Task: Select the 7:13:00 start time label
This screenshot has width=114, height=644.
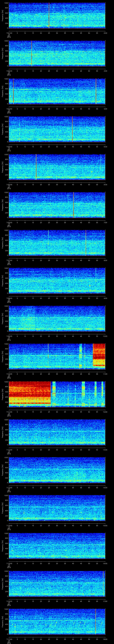Action: click(x=9, y=487)
